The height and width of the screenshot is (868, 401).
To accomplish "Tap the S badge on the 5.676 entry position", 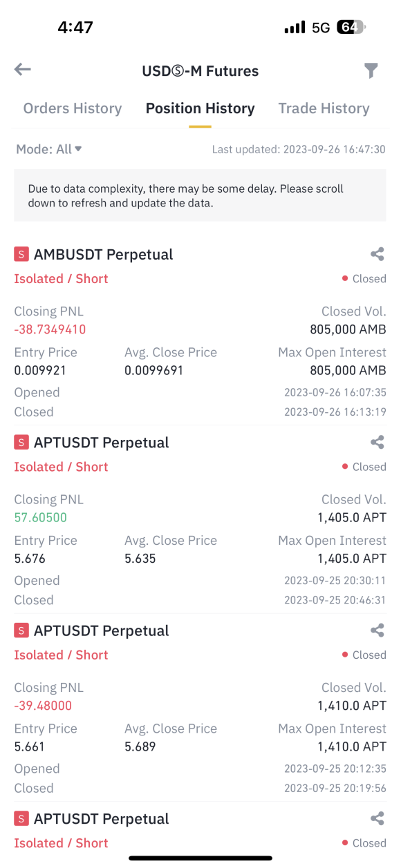I will click(21, 442).
